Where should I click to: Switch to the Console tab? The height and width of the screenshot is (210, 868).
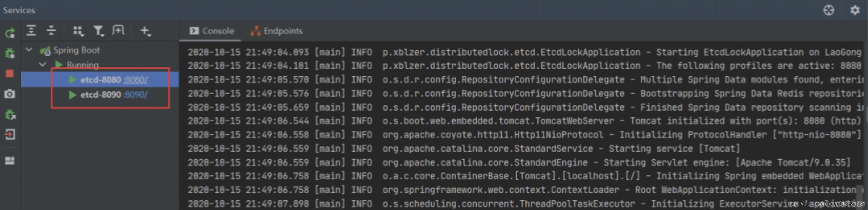(x=212, y=31)
